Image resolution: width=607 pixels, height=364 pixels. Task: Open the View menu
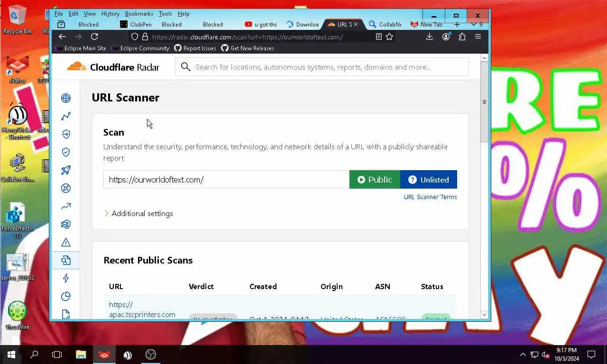coord(90,14)
